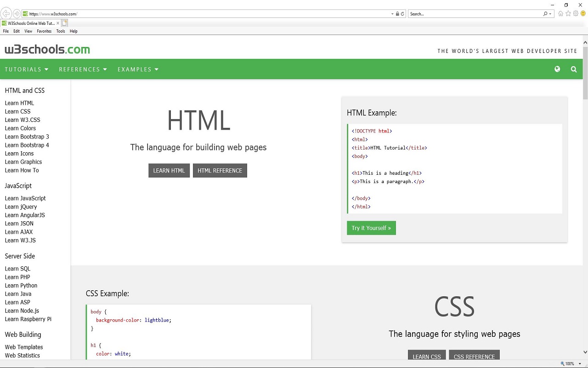Click the w3schools.com logo
588x368 pixels.
[x=47, y=49]
